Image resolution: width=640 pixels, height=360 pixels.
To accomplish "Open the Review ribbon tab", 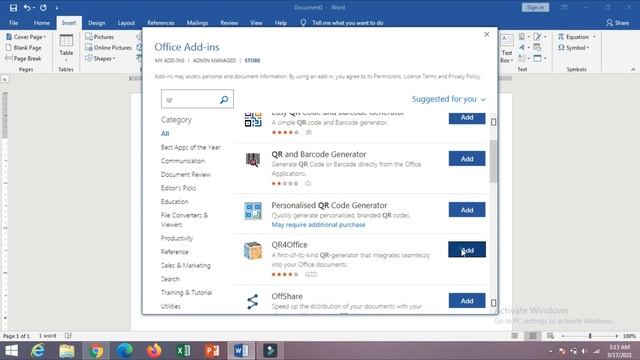I will tap(229, 23).
